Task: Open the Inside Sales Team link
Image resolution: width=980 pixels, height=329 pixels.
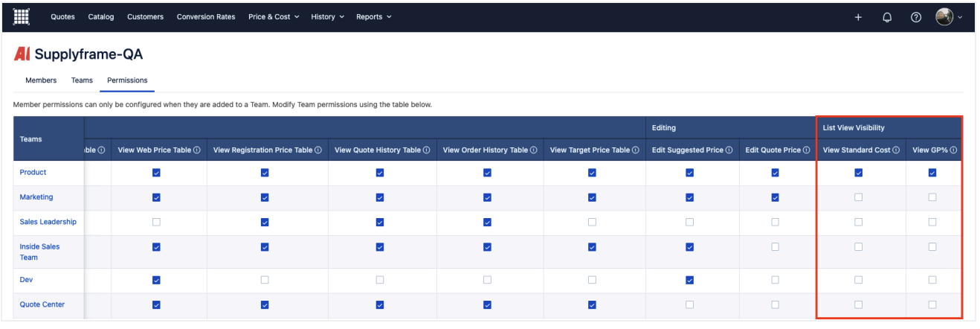Action: click(x=39, y=252)
